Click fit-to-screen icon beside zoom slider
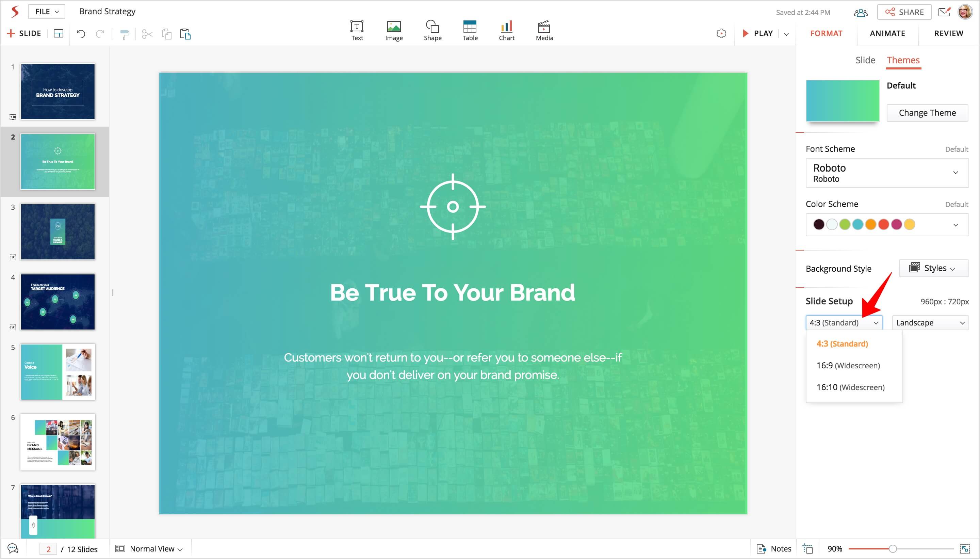Screen dimensions: 980x559 click(x=965, y=549)
